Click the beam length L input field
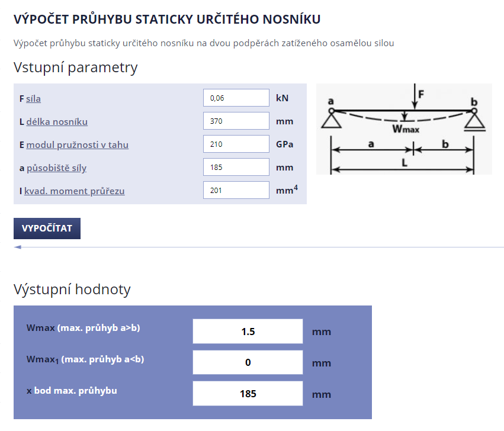Viewport: 504px width, 431px height. (x=236, y=121)
